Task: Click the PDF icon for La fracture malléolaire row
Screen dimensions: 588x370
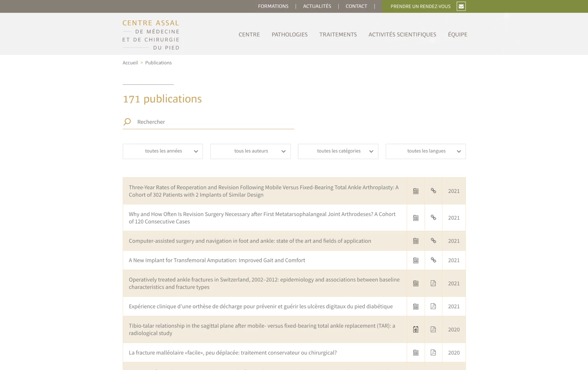Action: (x=433, y=353)
